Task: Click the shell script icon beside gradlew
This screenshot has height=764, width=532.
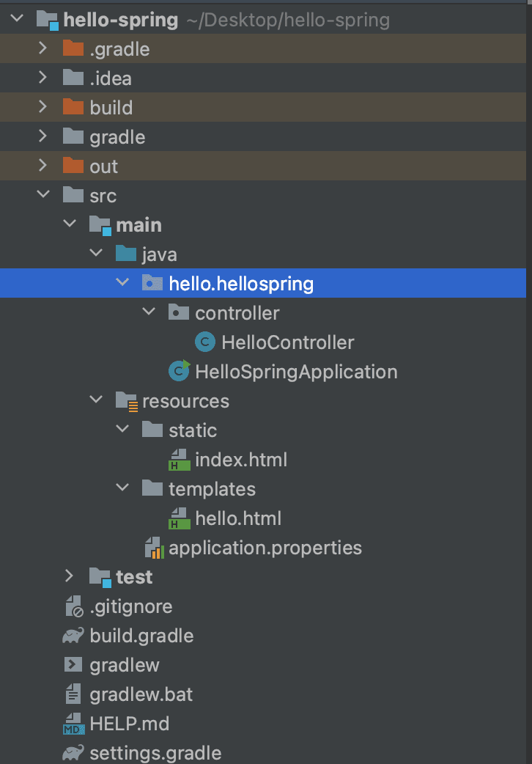Action: pyautogui.click(x=73, y=664)
